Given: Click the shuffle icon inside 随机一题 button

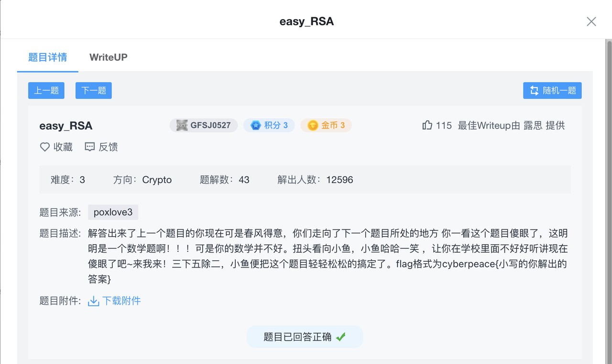Looking at the screenshot, I should coord(534,90).
